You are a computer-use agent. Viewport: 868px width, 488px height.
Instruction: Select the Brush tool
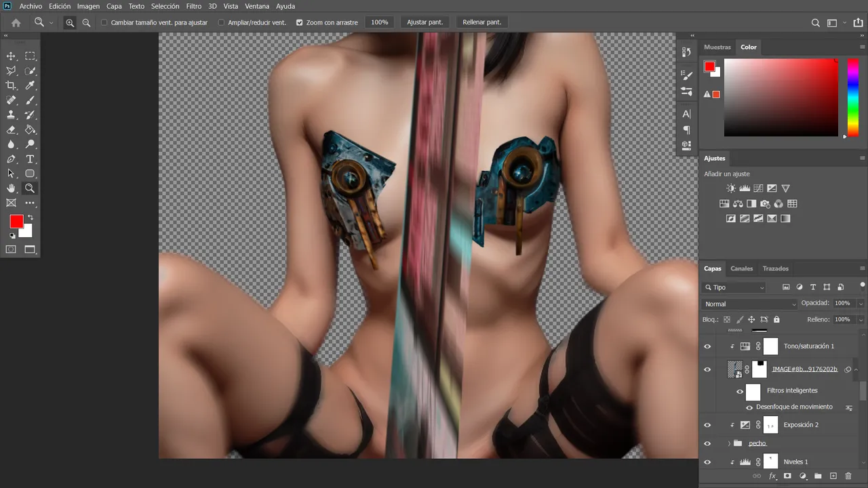point(30,100)
